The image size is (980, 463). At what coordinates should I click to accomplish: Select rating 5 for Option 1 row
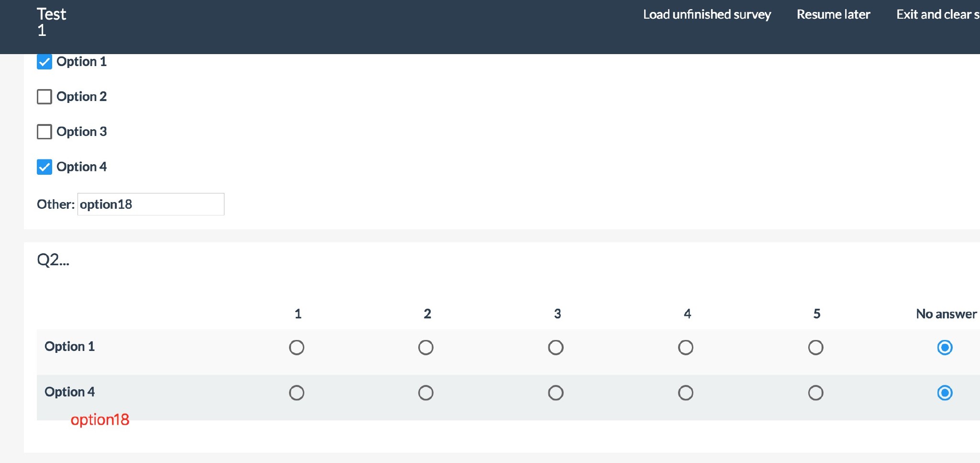[x=816, y=348]
